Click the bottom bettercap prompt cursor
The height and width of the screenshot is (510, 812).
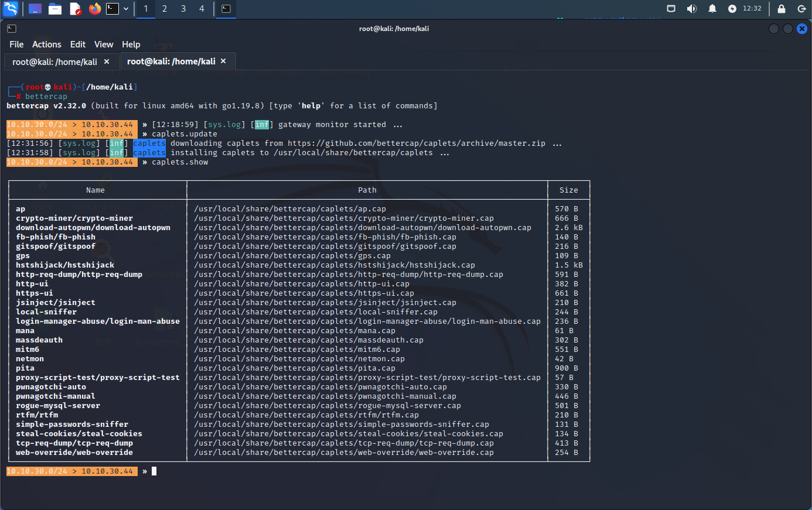click(154, 471)
